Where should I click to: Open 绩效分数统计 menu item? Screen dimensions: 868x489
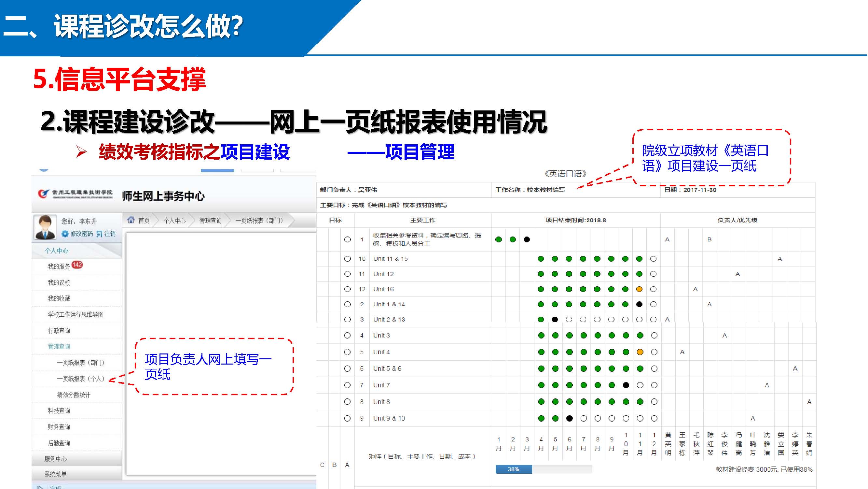click(74, 395)
